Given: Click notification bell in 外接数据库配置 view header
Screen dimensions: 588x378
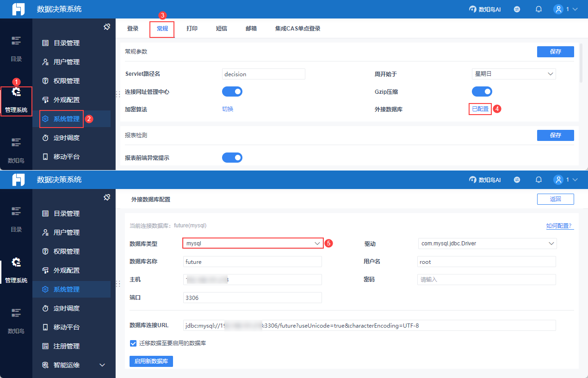Looking at the screenshot, I should coord(538,180).
